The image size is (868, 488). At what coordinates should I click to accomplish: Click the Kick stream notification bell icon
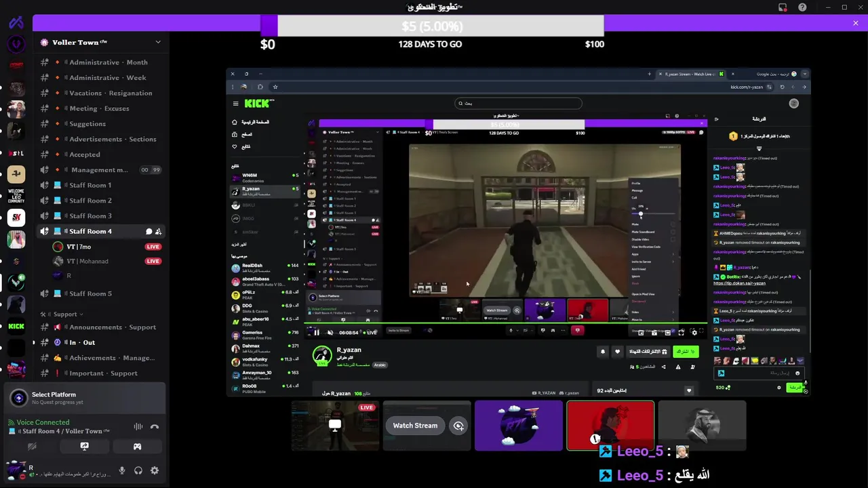602,352
